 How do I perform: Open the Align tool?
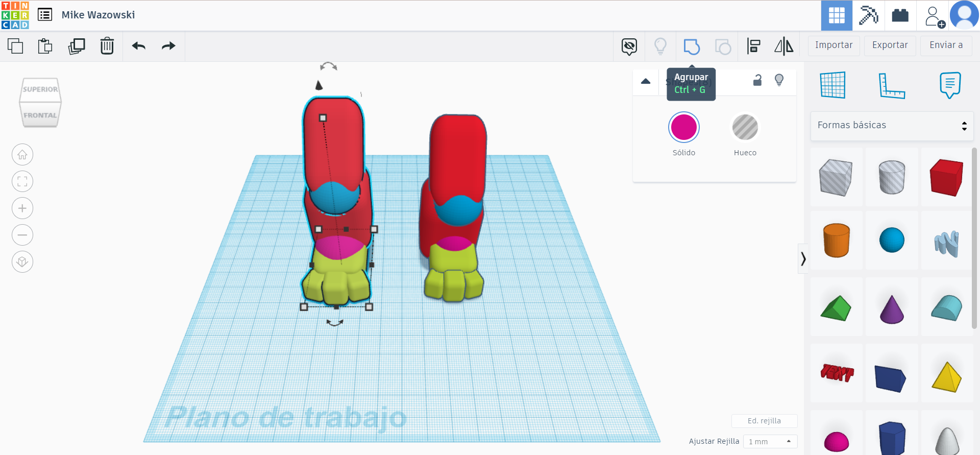pos(753,46)
